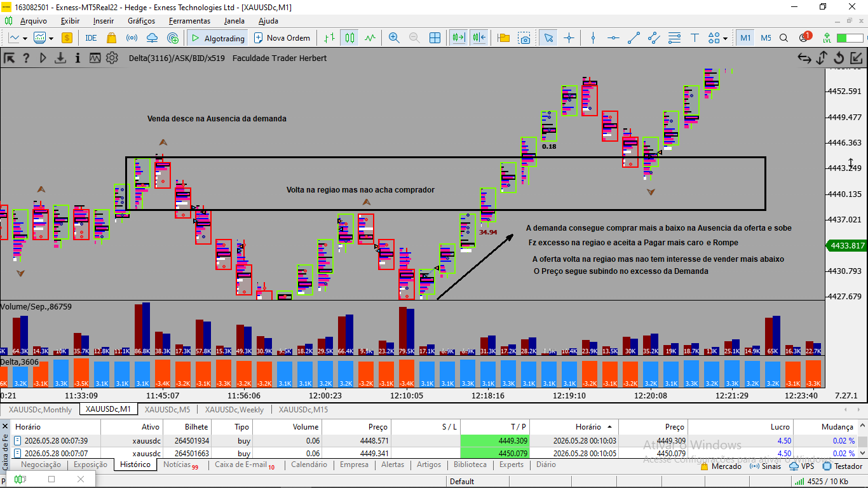The width and height of the screenshot is (868, 488).
Task: Open the IDE MetaEditor button
Action: [x=91, y=38]
